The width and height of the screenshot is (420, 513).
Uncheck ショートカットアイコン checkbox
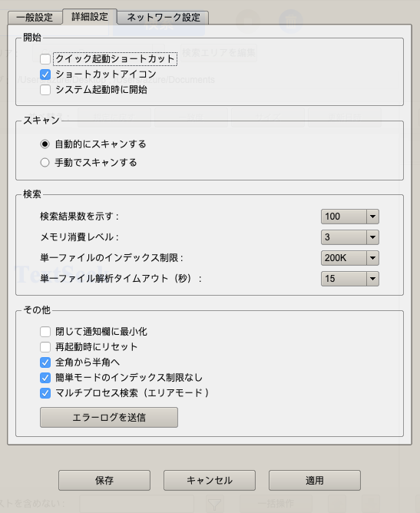(45, 74)
